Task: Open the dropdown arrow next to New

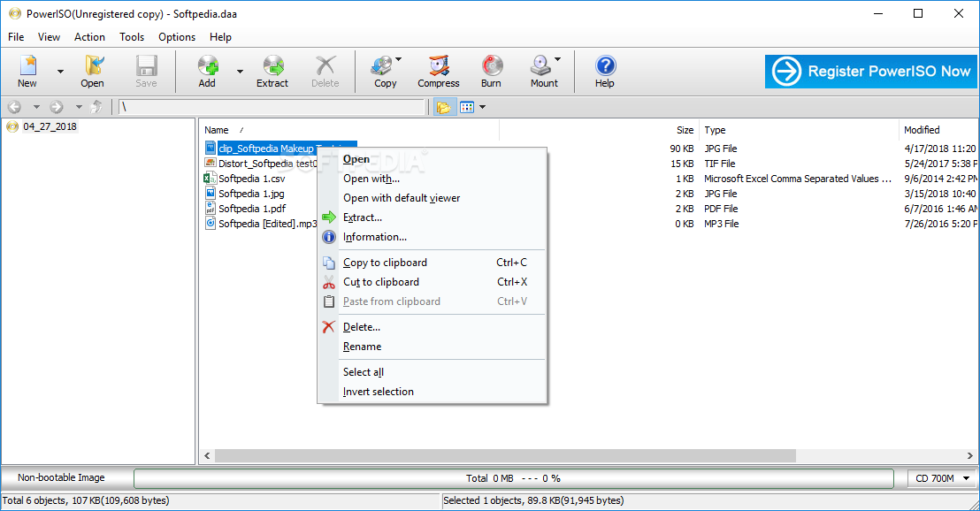Action: pos(61,72)
